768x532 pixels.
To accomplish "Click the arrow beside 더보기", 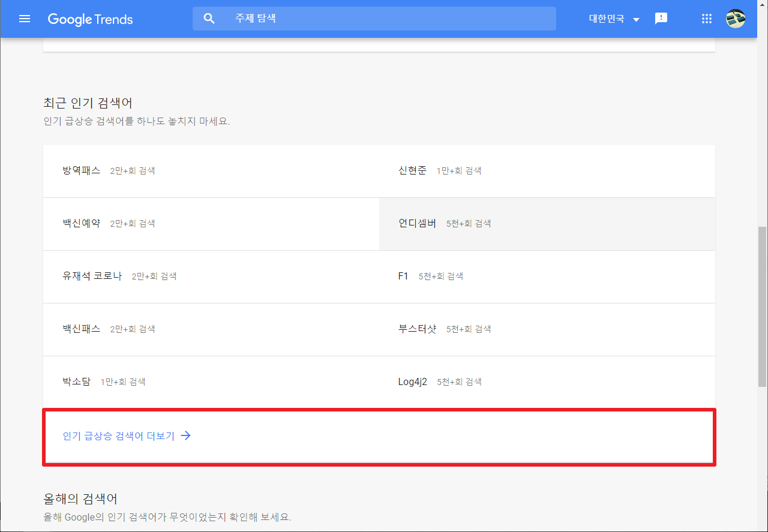I will coord(186,436).
